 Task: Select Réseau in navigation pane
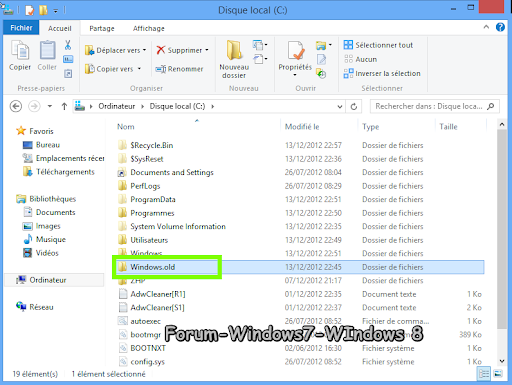(35, 307)
